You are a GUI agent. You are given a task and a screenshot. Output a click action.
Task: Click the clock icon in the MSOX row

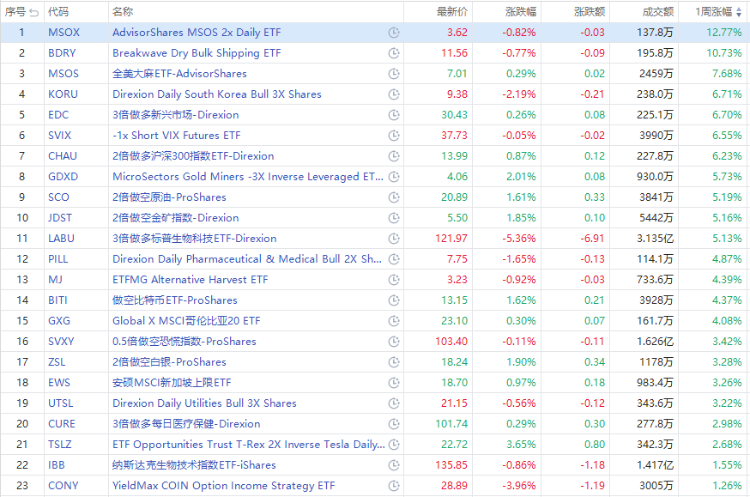click(394, 33)
